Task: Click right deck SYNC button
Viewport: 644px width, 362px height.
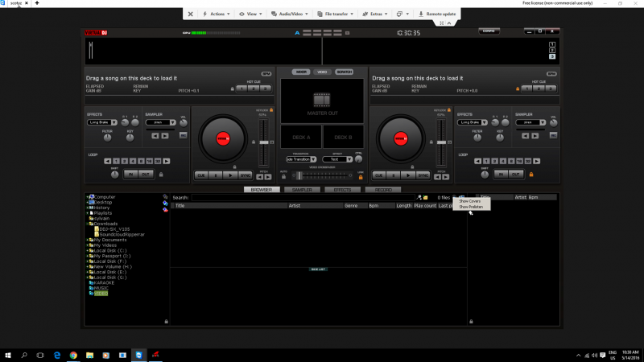Action: (x=423, y=175)
